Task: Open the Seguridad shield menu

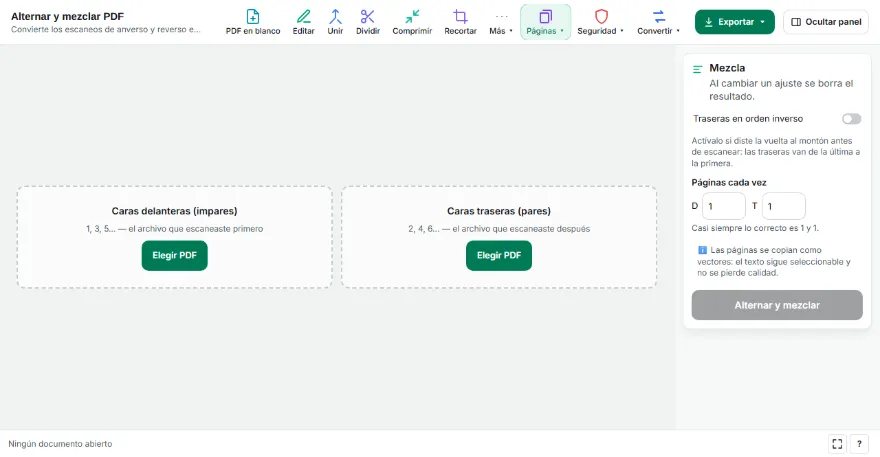Action: click(601, 22)
